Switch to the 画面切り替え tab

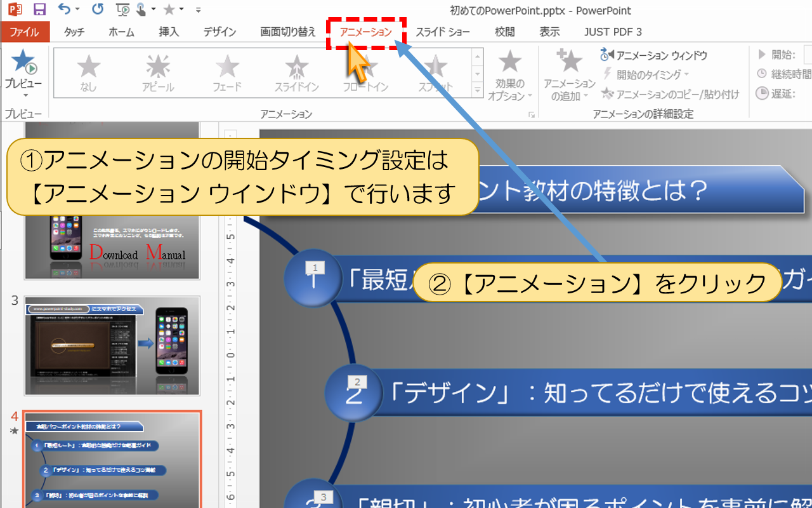[288, 32]
